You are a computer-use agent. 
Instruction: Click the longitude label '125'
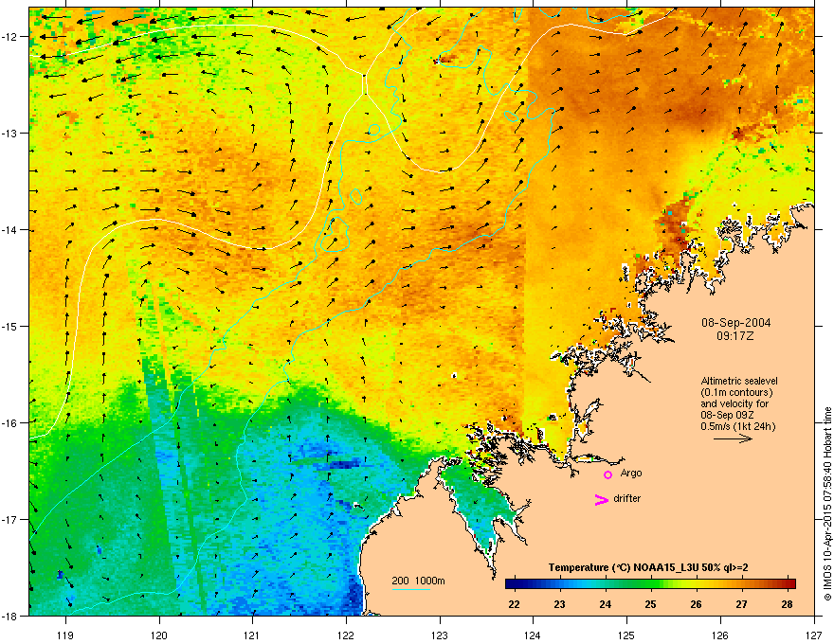pos(626,635)
